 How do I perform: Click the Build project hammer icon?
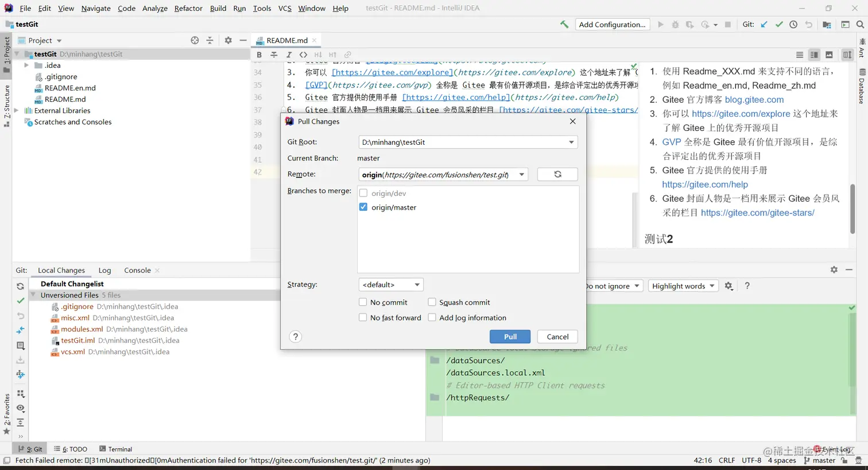point(564,24)
